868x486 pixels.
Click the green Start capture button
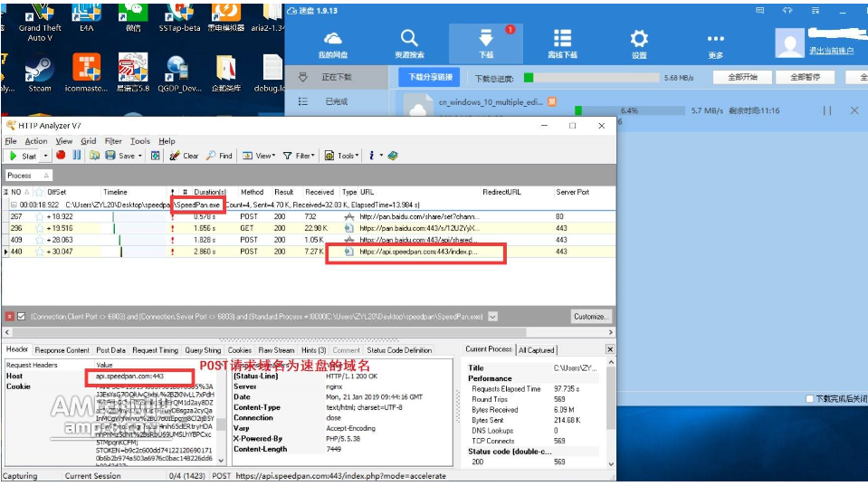click(x=23, y=156)
